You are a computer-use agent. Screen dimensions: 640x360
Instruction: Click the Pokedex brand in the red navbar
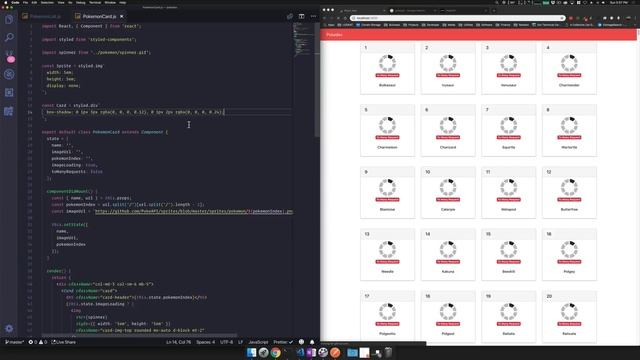[x=334, y=35]
